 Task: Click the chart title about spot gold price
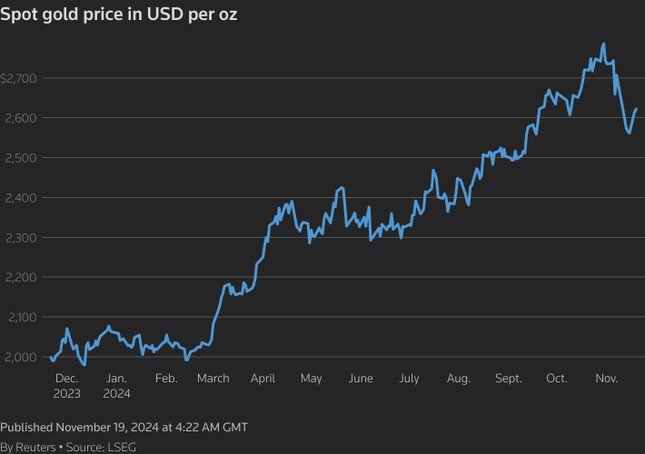coord(119,16)
